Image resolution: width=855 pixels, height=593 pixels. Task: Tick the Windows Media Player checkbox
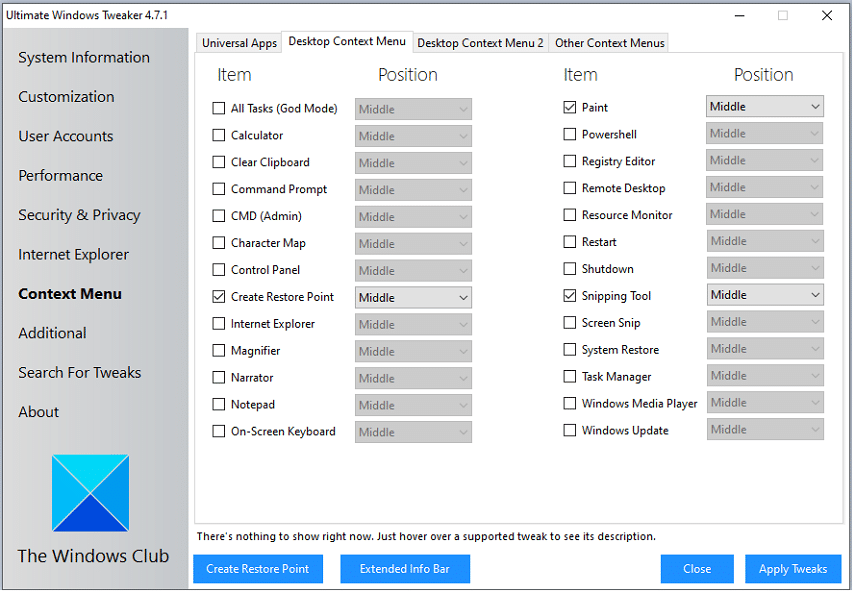570,403
